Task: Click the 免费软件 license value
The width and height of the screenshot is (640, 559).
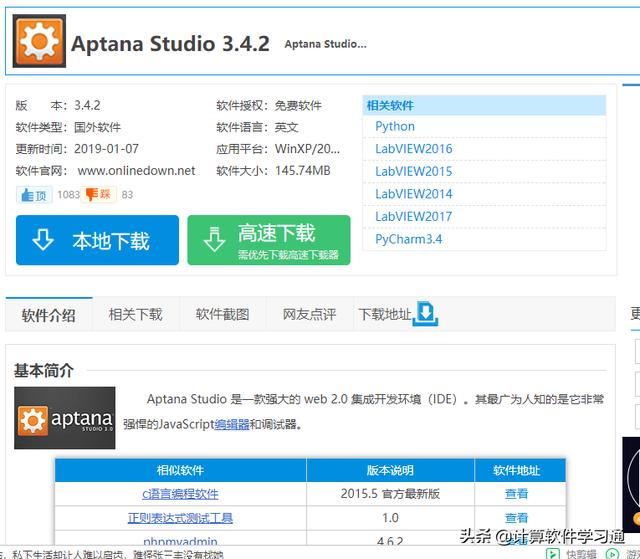Action: (298, 106)
